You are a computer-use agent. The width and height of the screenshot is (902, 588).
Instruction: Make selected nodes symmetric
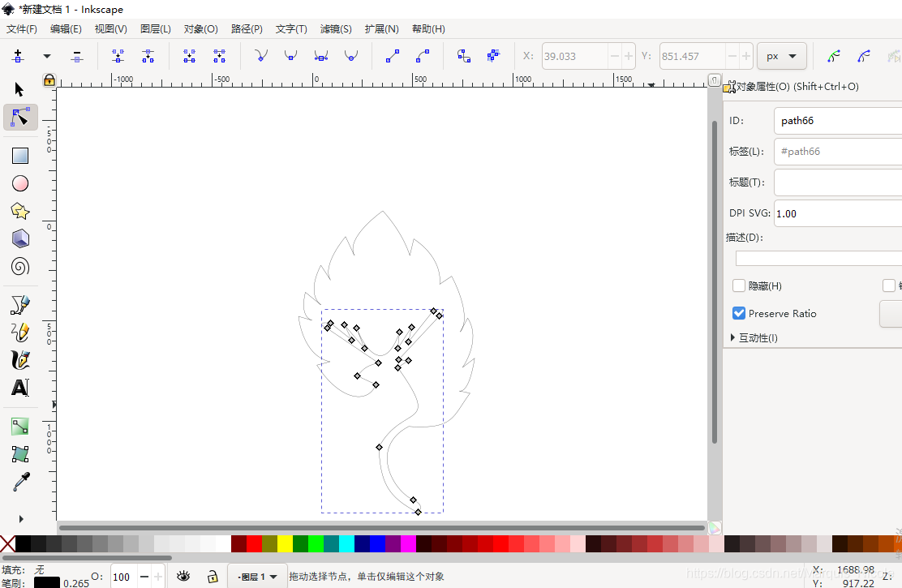pos(321,56)
